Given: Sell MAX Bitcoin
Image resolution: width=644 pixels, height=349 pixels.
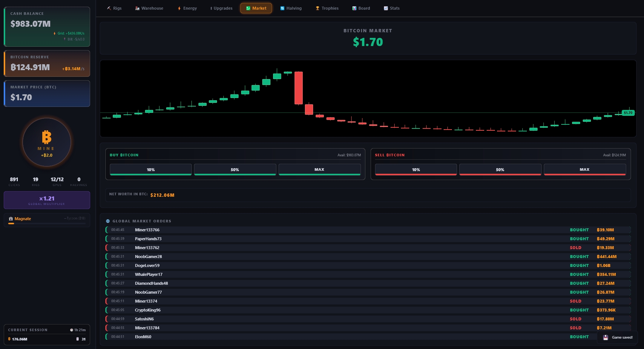Looking at the screenshot, I should 585,170.
